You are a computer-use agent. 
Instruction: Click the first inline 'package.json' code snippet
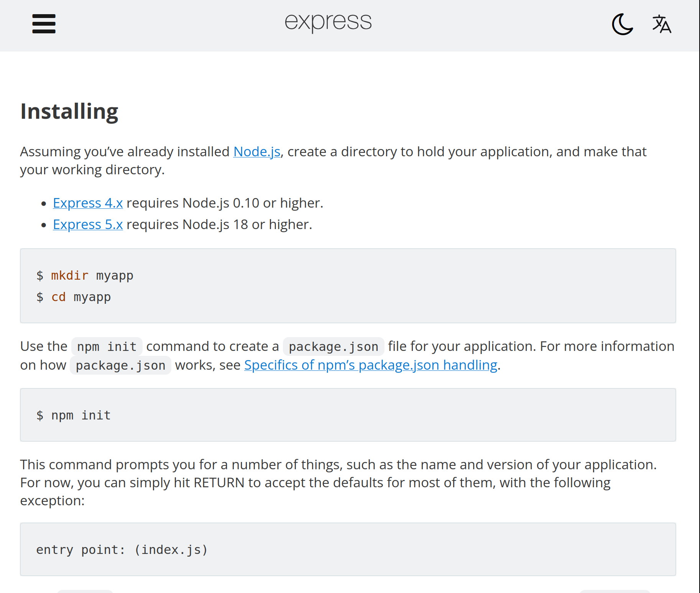tap(334, 347)
